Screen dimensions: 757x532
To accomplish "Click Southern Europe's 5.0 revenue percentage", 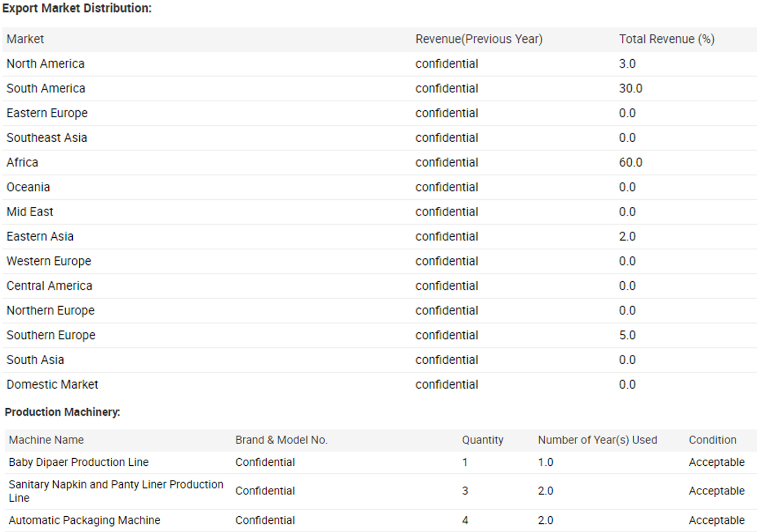I will 627,335.
